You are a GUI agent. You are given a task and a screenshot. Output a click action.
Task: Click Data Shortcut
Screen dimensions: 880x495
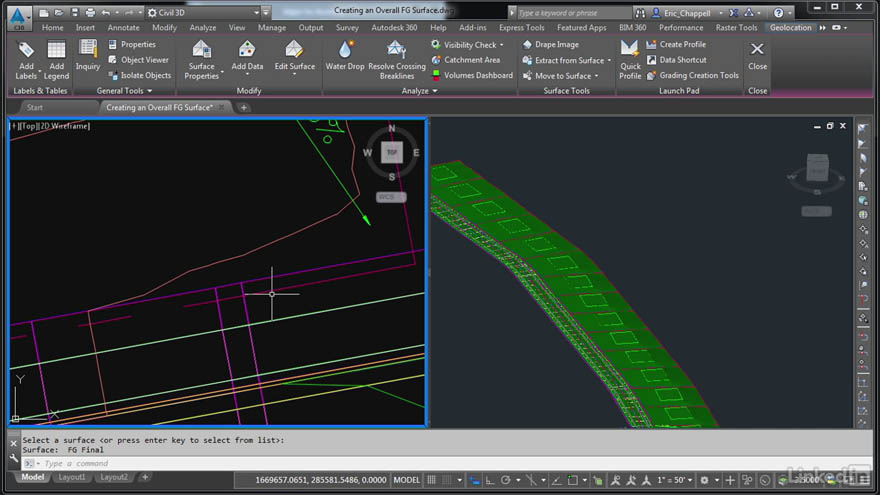(676, 59)
